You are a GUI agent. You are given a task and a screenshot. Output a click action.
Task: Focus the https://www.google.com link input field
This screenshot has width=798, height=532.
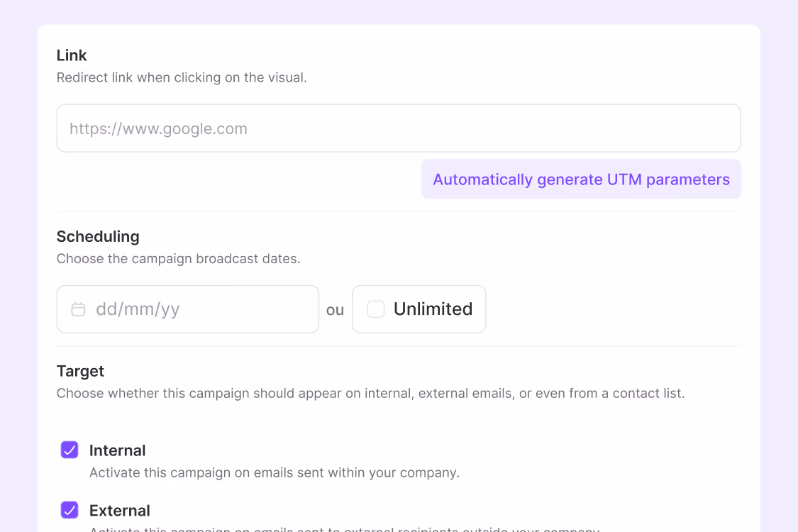399,128
